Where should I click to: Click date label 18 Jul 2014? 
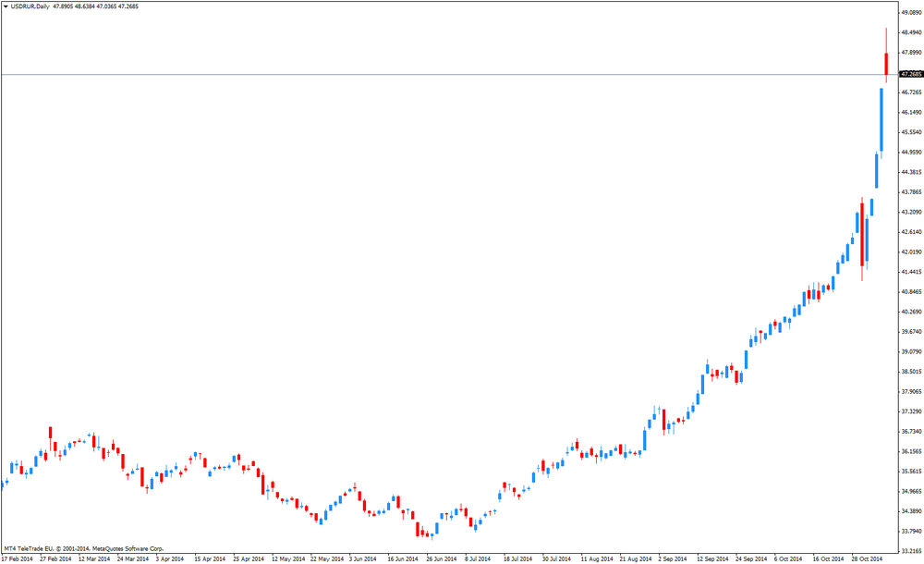[517, 558]
